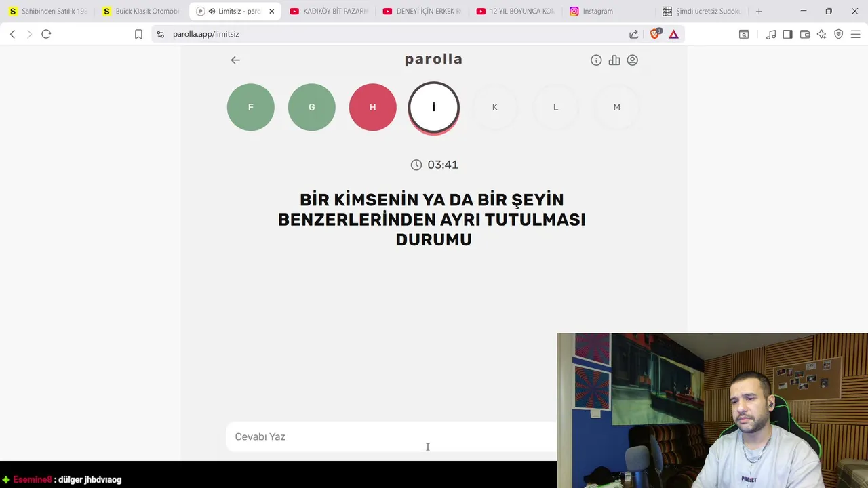Open the Leo AI sparkle icon
This screenshot has width=868, height=488.
822,34
